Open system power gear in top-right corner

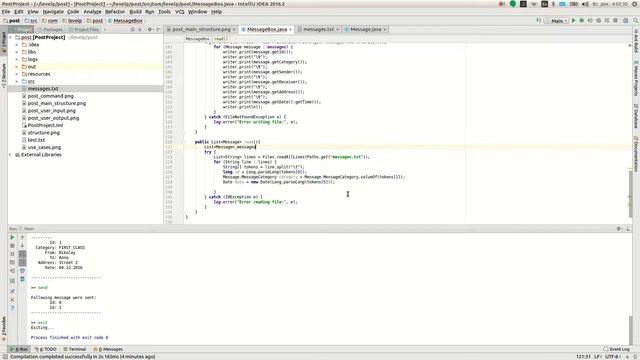click(635, 4)
